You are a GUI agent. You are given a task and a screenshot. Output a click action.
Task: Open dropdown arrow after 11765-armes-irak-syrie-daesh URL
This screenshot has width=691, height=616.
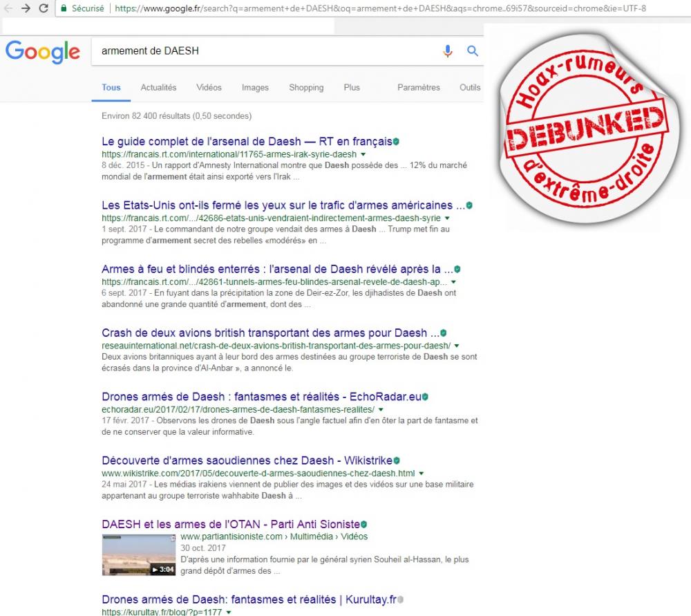pos(363,154)
